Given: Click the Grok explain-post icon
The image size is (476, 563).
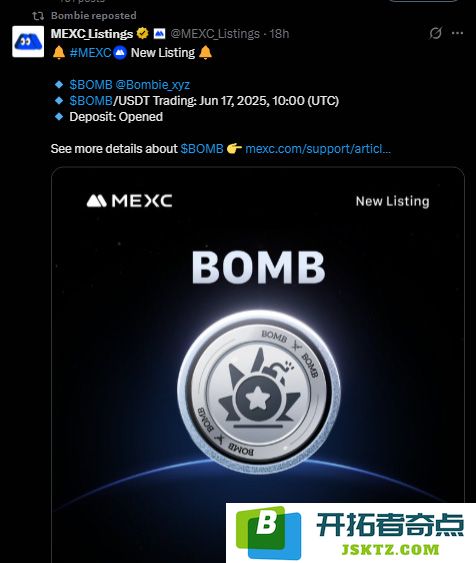Looking at the screenshot, I should pyautogui.click(x=435, y=33).
